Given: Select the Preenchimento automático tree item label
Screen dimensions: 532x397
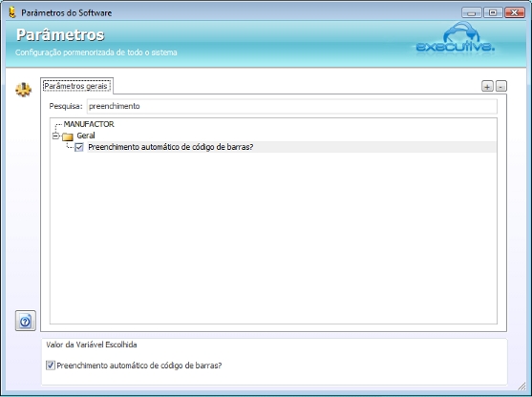Looking at the screenshot, I should click(x=171, y=147).
